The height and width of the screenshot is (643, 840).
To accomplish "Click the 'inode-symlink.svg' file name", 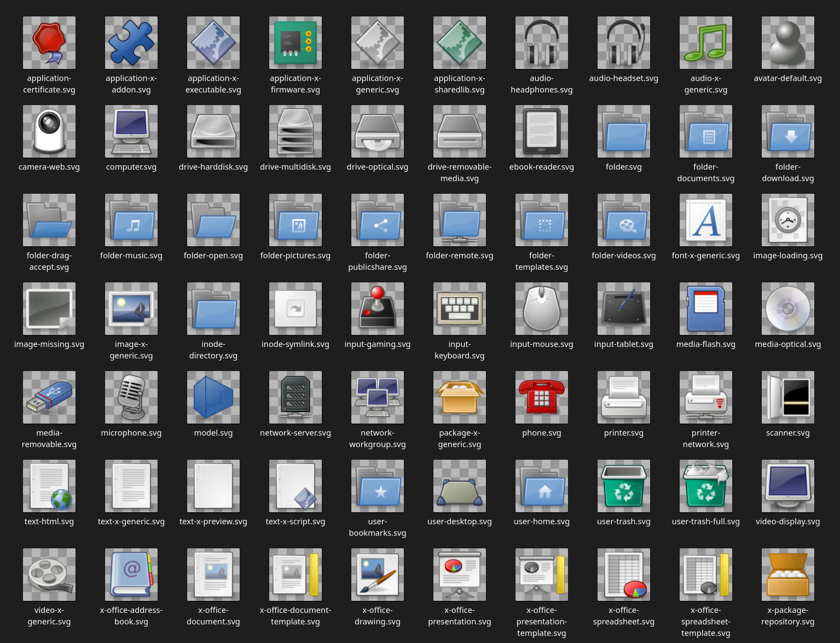I will (296, 344).
